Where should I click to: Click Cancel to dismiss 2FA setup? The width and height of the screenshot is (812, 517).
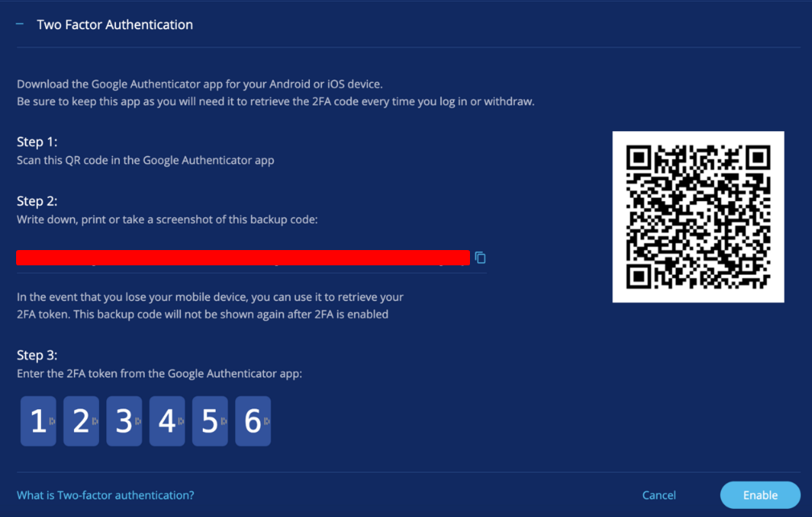(x=658, y=494)
